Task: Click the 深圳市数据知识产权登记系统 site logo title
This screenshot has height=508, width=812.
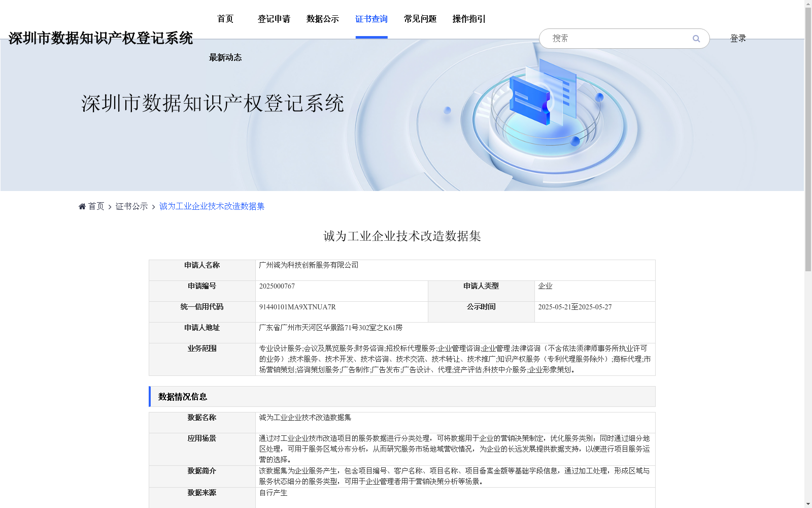Action: (x=100, y=38)
